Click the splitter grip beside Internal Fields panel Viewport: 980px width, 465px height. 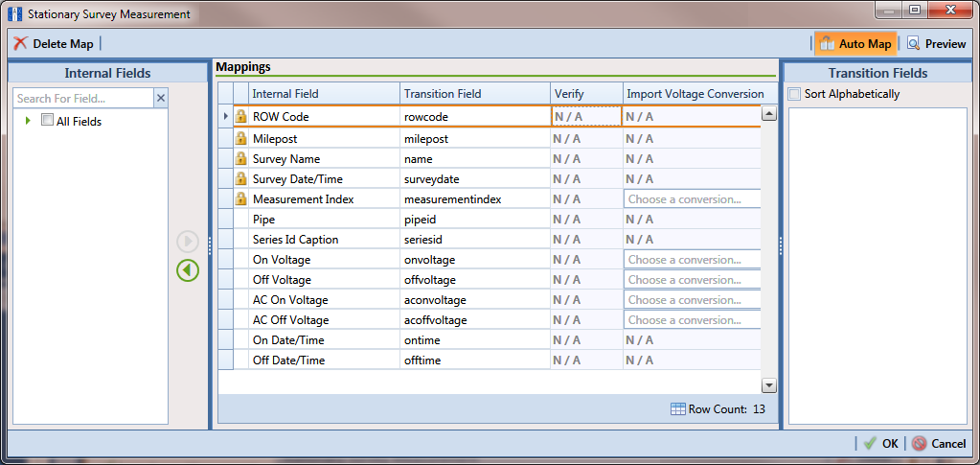coord(210,246)
